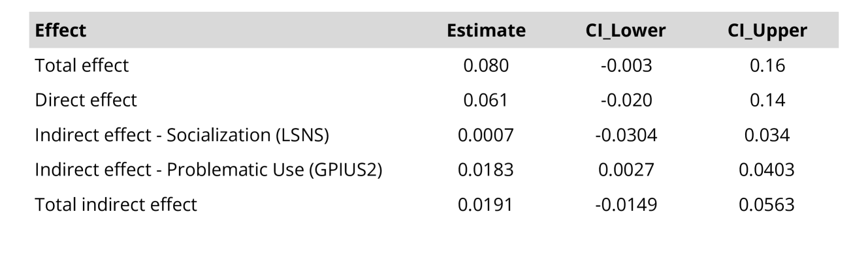Viewport: 868px width, 267px height.
Task: Click the upper CI value 0.0563
Action: click(x=767, y=204)
